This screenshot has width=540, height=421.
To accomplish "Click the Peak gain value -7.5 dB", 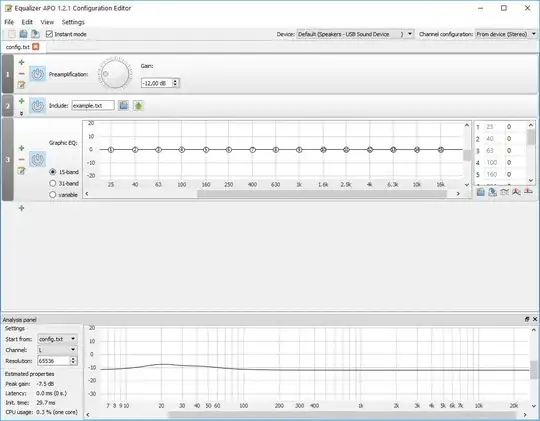I will [45, 383].
